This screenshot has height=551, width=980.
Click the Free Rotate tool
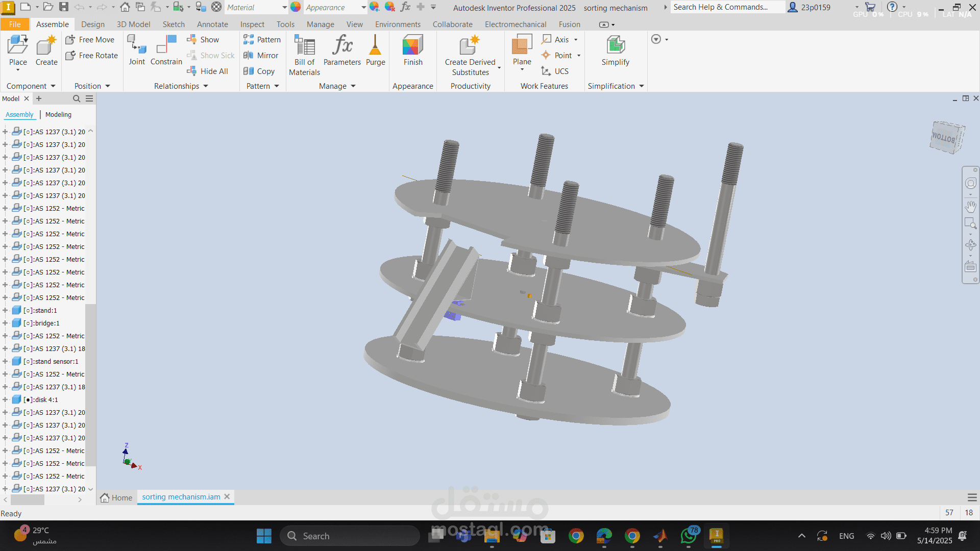[92, 55]
